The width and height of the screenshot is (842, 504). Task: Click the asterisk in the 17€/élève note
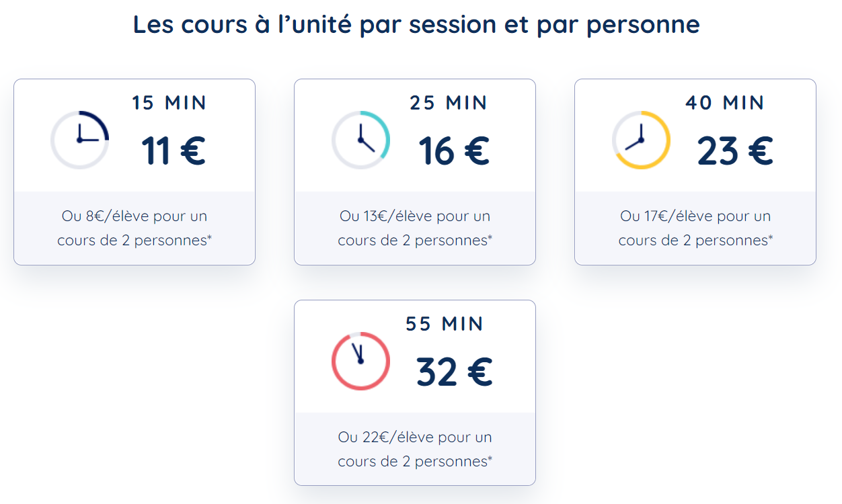[770, 237]
